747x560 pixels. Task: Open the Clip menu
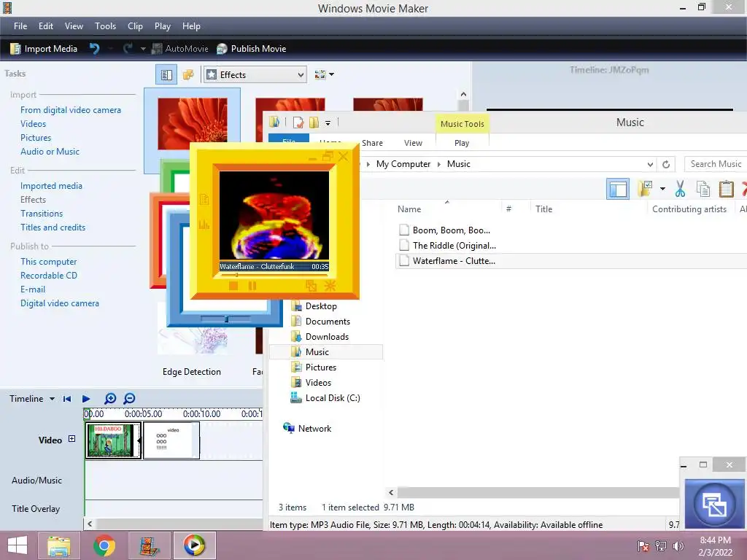click(135, 26)
